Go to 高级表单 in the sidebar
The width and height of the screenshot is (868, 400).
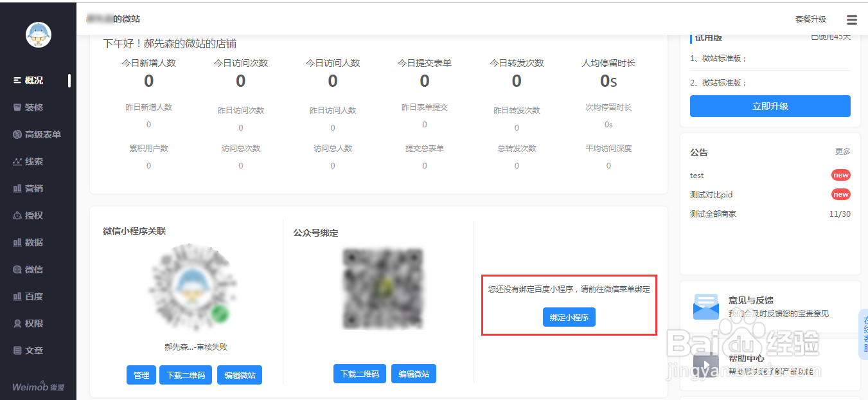click(x=43, y=134)
